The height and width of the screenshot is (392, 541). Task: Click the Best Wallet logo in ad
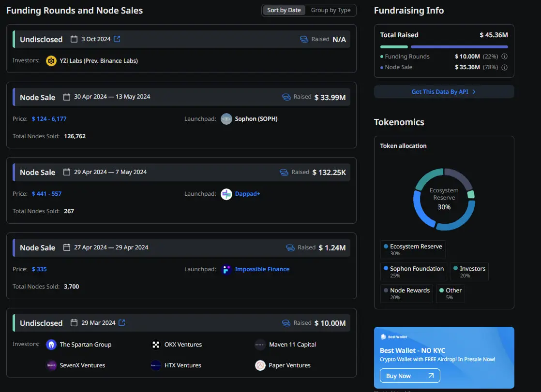point(394,337)
